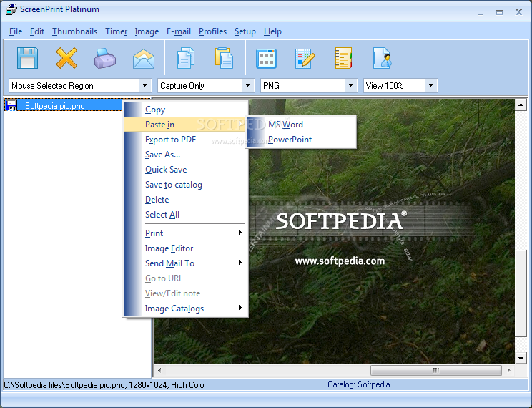
Task: Open the PNG format dropdown arrow
Action: pos(351,86)
